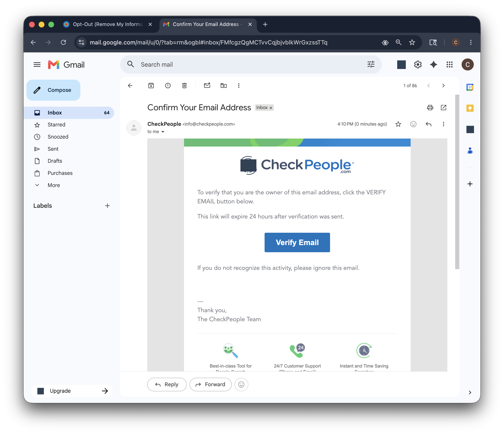504x434 pixels.
Task: Open Google Keep in the side panel
Action: click(x=470, y=108)
